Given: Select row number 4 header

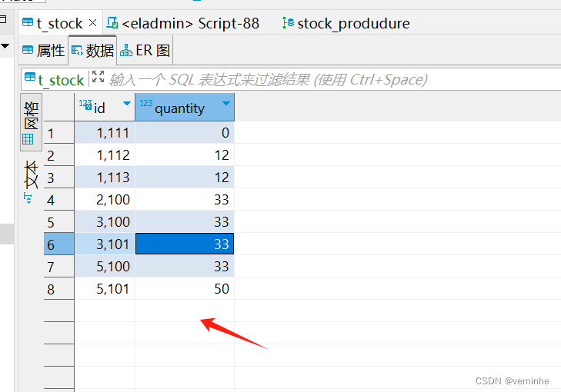Looking at the screenshot, I should (59, 200).
